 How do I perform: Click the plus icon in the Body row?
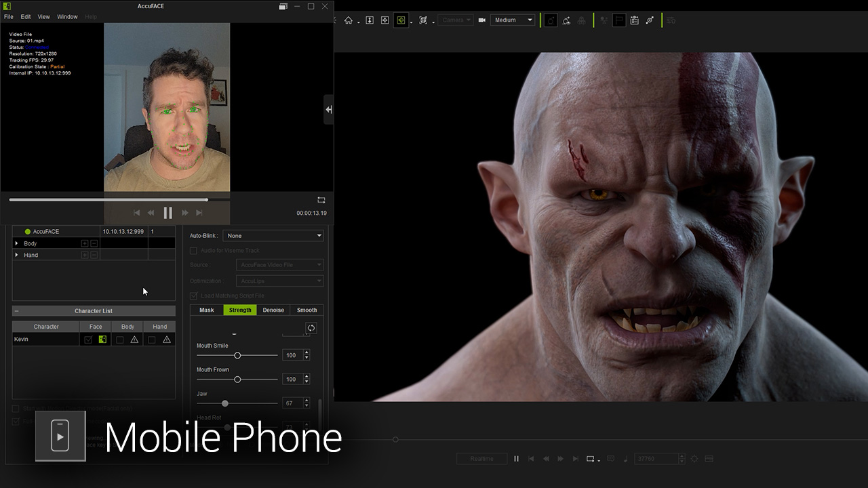pos(85,243)
